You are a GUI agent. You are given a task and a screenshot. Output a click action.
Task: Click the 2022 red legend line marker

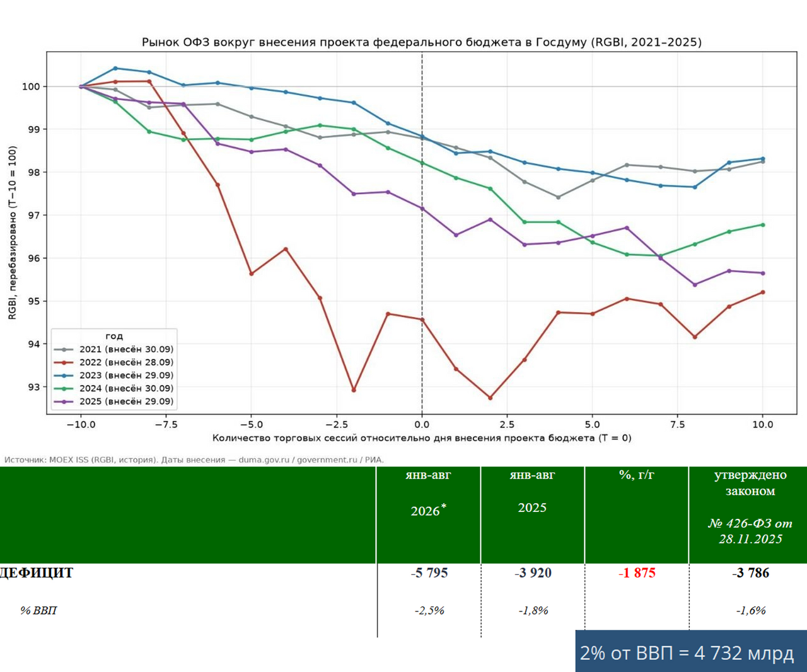tap(64, 362)
